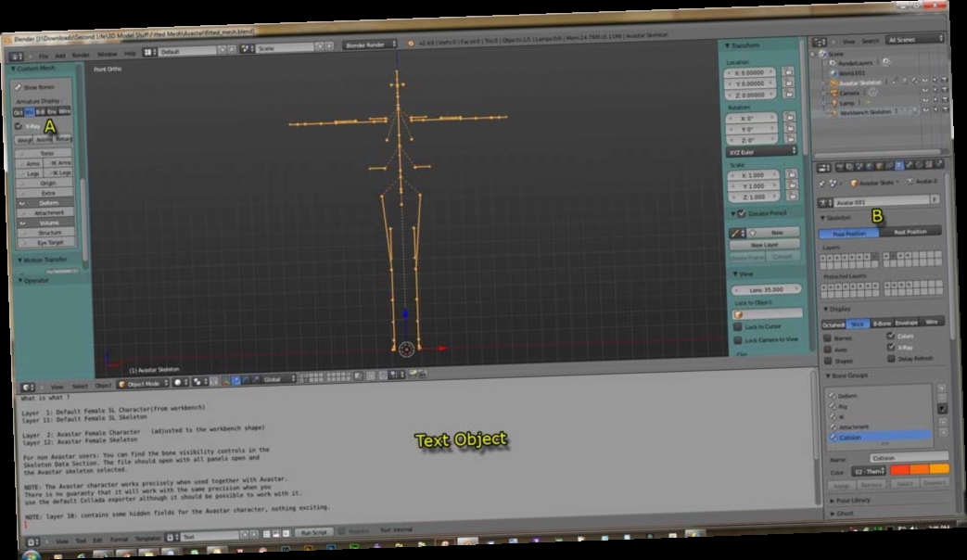The image size is (967, 560).
Task: Open the Render properties tab icon
Action: tap(840, 167)
